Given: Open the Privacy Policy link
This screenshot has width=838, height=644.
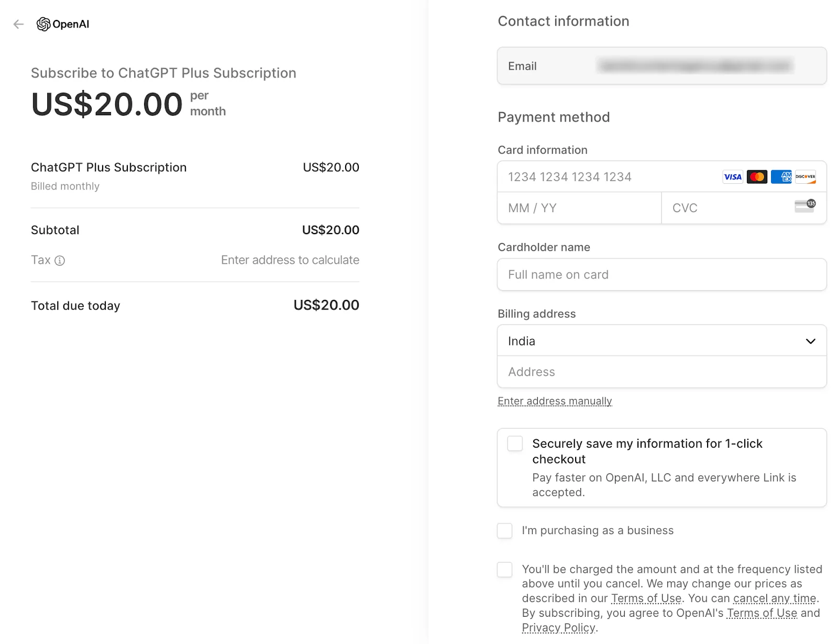Looking at the screenshot, I should [558, 628].
